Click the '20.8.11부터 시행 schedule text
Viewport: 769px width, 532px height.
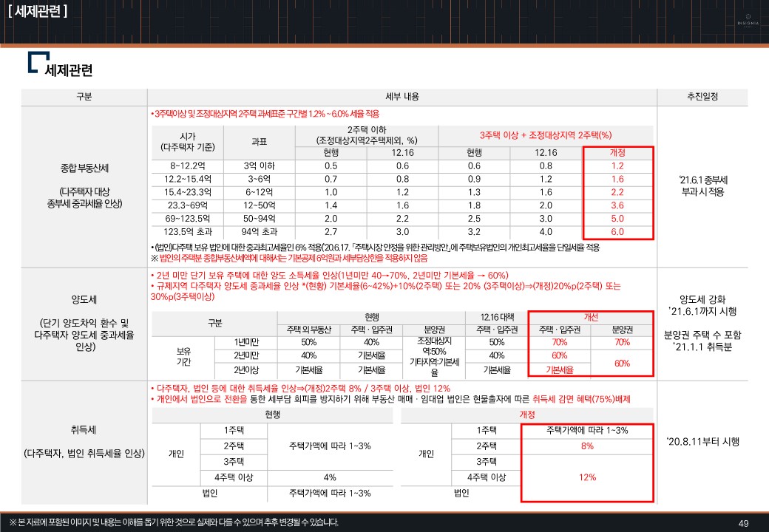click(x=702, y=442)
